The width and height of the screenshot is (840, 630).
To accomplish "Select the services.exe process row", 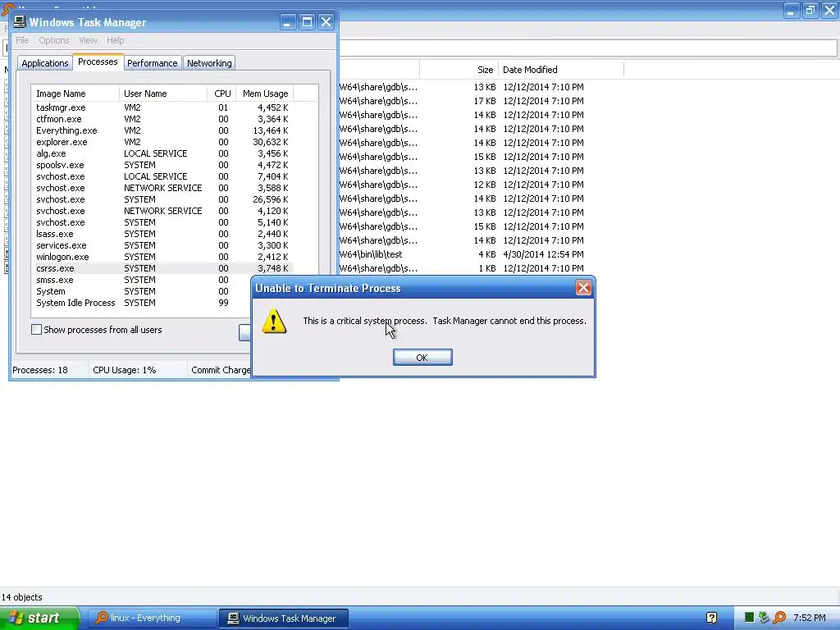I will pyautogui.click(x=162, y=245).
